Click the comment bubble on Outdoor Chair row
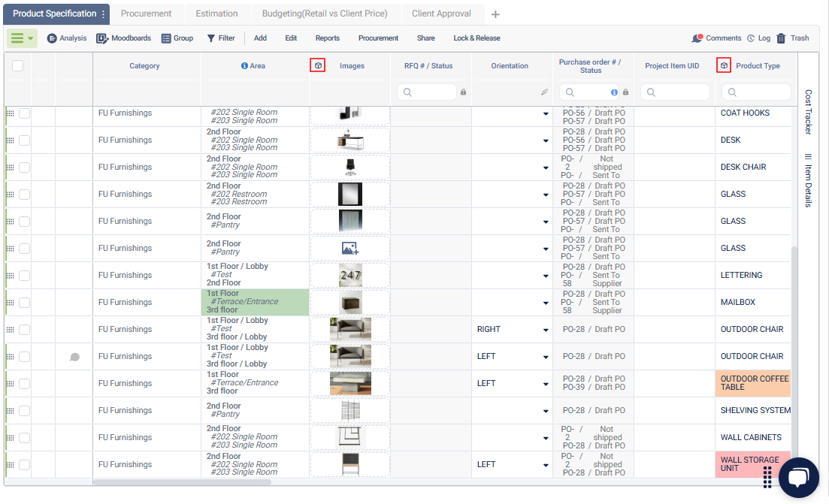The image size is (829, 504). (x=74, y=357)
